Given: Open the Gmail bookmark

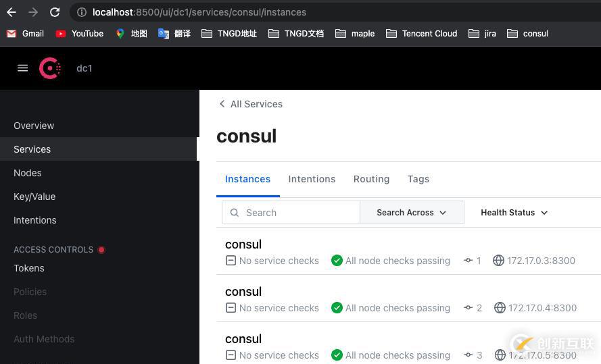Looking at the screenshot, I should coord(26,33).
